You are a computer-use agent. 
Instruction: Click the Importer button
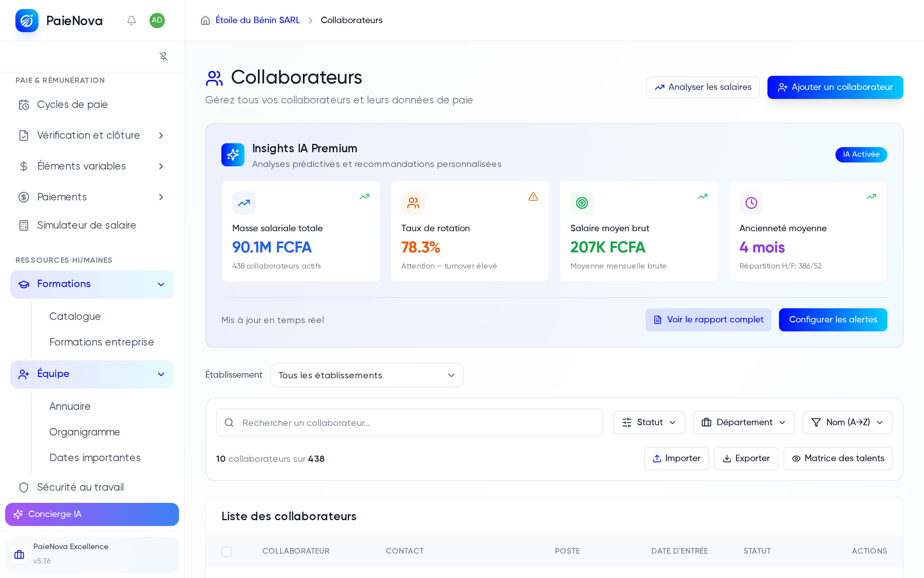point(676,458)
